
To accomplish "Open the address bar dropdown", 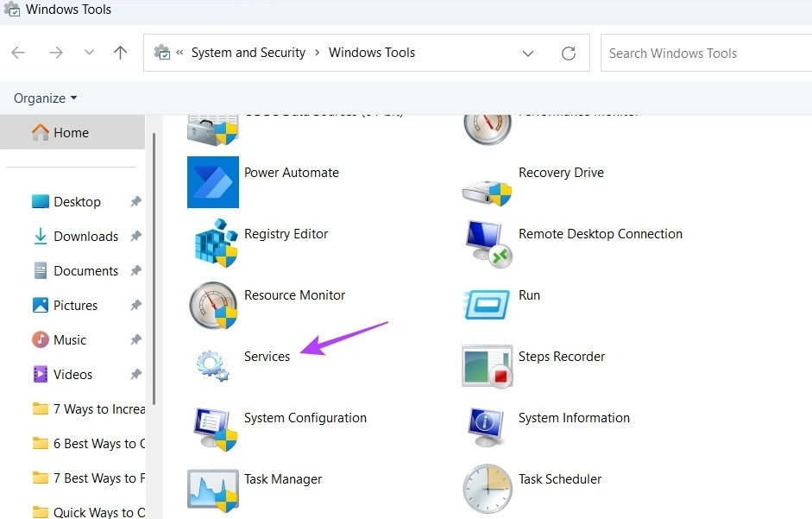I will pos(527,53).
